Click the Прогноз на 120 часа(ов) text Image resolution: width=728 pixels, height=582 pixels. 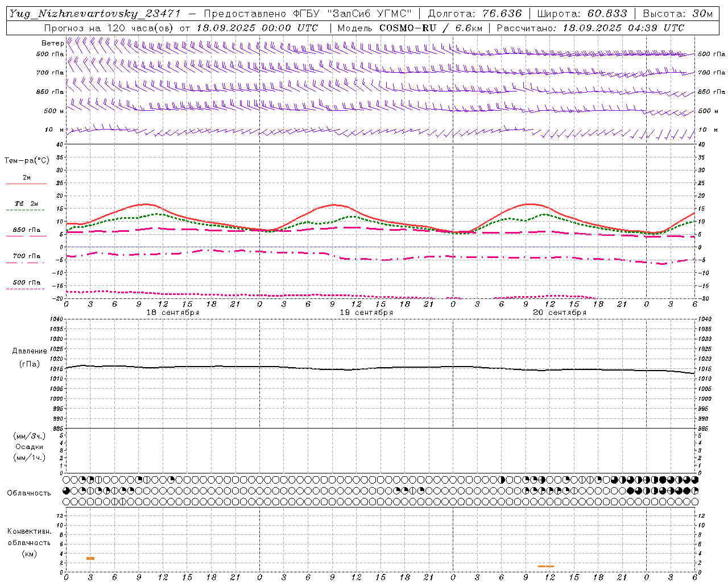point(110,28)
